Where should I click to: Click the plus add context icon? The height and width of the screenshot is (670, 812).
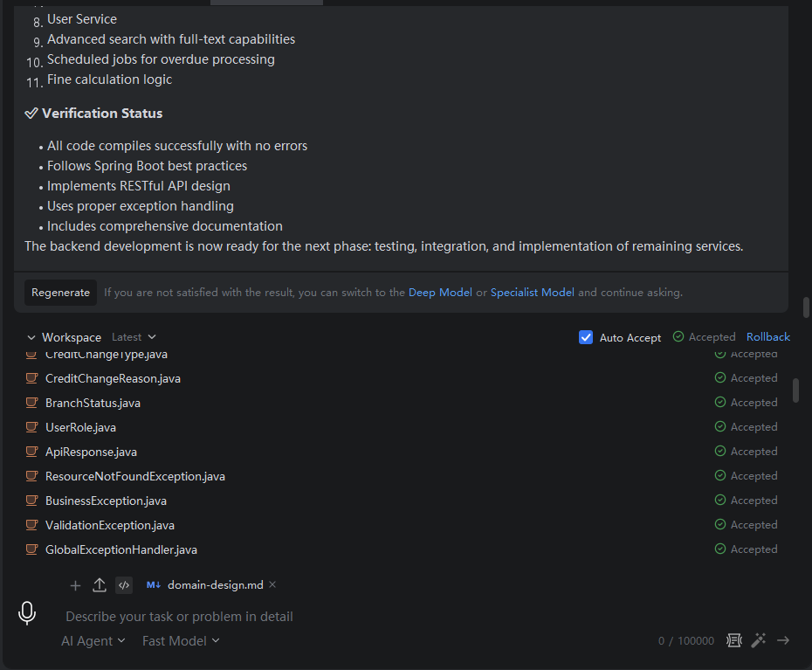click(75, 585)
